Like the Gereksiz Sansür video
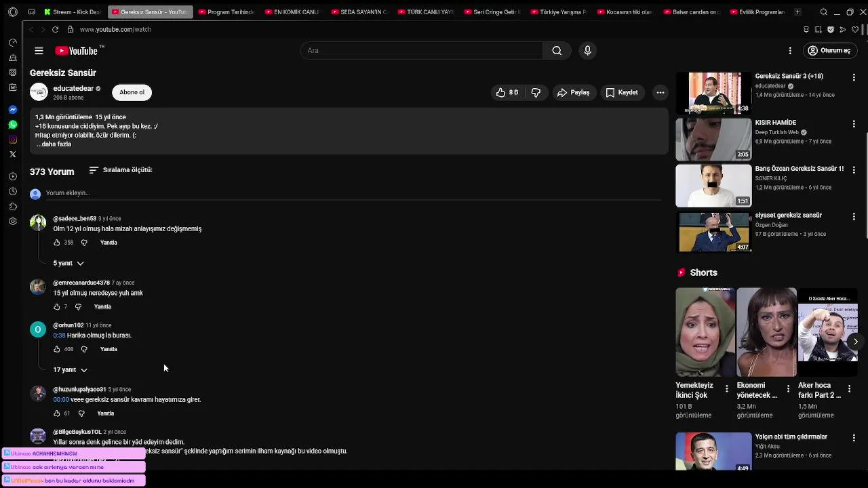 pyautogui.click(x=507, y=92)
